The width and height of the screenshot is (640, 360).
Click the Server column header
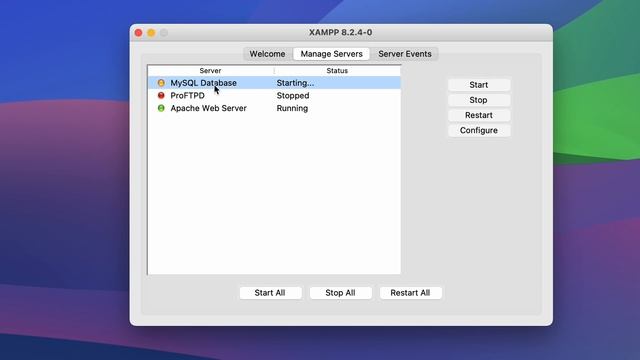(x=211, y=71)
